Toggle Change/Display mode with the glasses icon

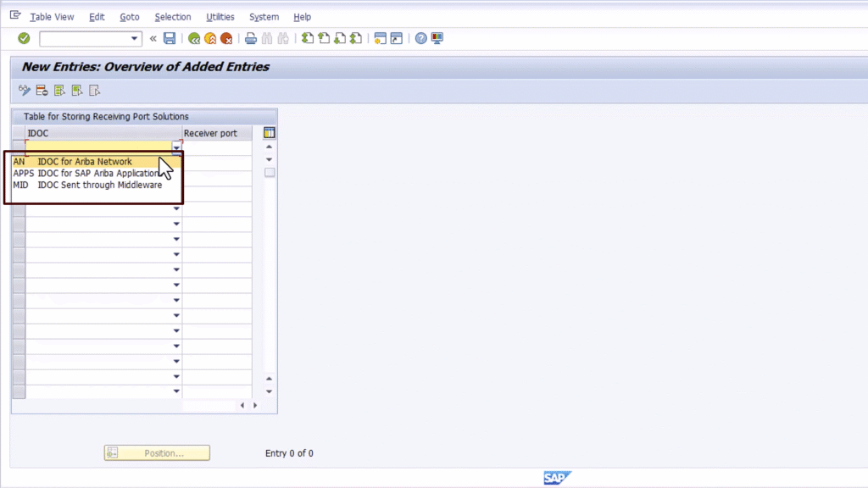click(x=25, y=90)
